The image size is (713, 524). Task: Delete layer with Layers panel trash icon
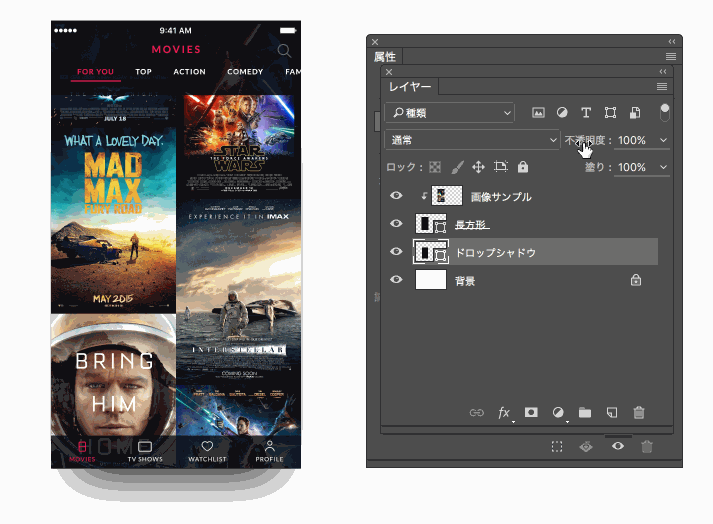point(639,413)
